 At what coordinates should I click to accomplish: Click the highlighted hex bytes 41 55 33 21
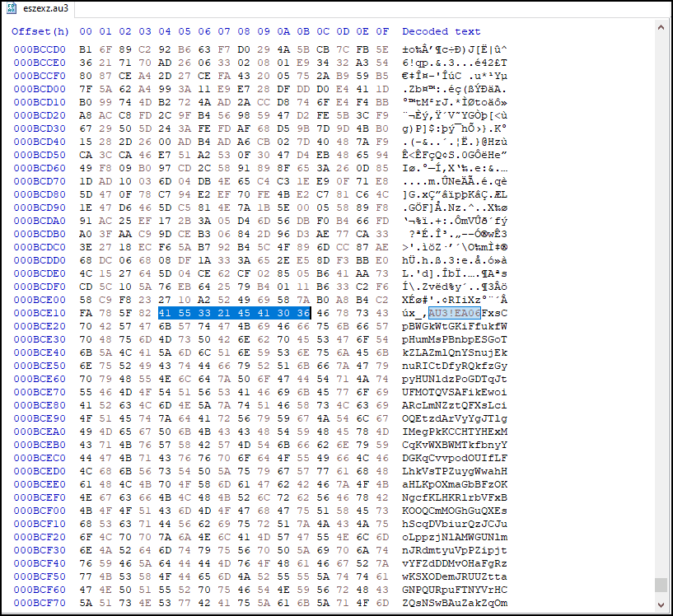(194, 313)
